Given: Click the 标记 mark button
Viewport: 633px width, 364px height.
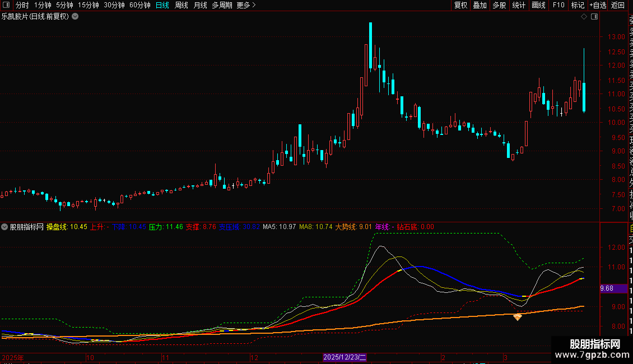Looking at the screenshot, I should point(578,5).
